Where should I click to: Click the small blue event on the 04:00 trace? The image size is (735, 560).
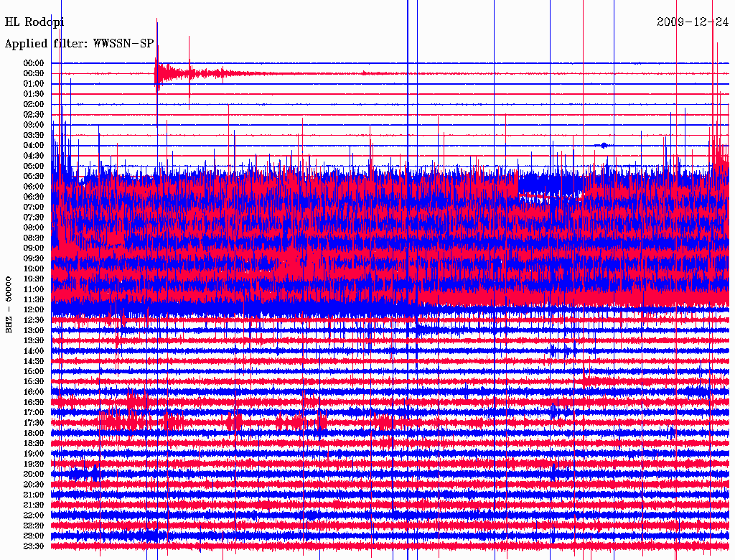(604, 146)
